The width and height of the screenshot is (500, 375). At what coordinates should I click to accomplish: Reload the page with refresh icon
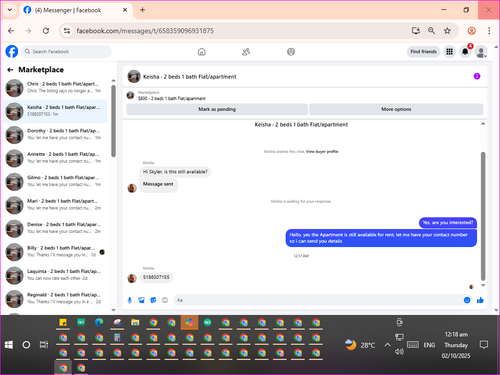pyautogui.click(x=46, y=31)
